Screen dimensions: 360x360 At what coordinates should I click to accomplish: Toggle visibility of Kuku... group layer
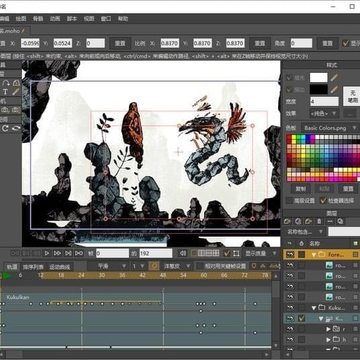[x=290, y=307]
